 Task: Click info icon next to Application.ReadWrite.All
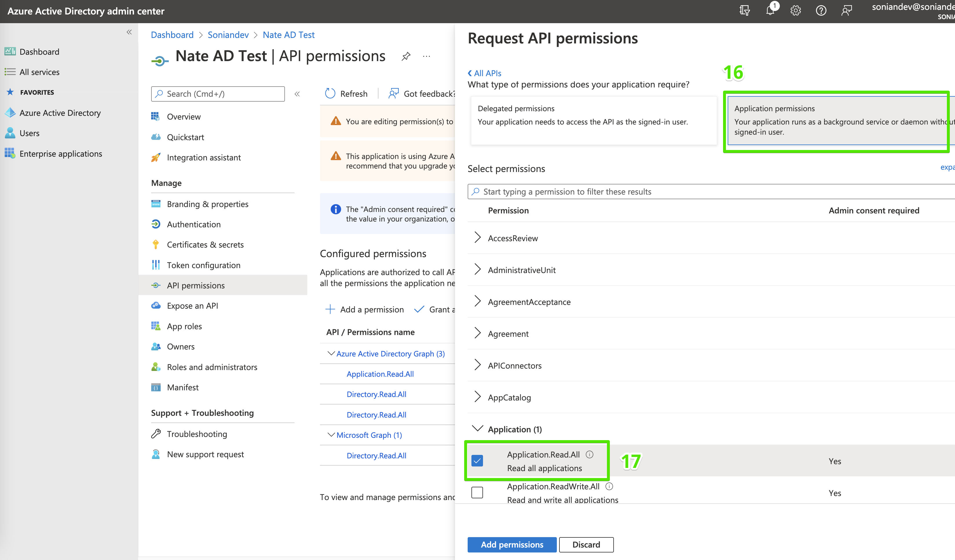tap(609, 486)
